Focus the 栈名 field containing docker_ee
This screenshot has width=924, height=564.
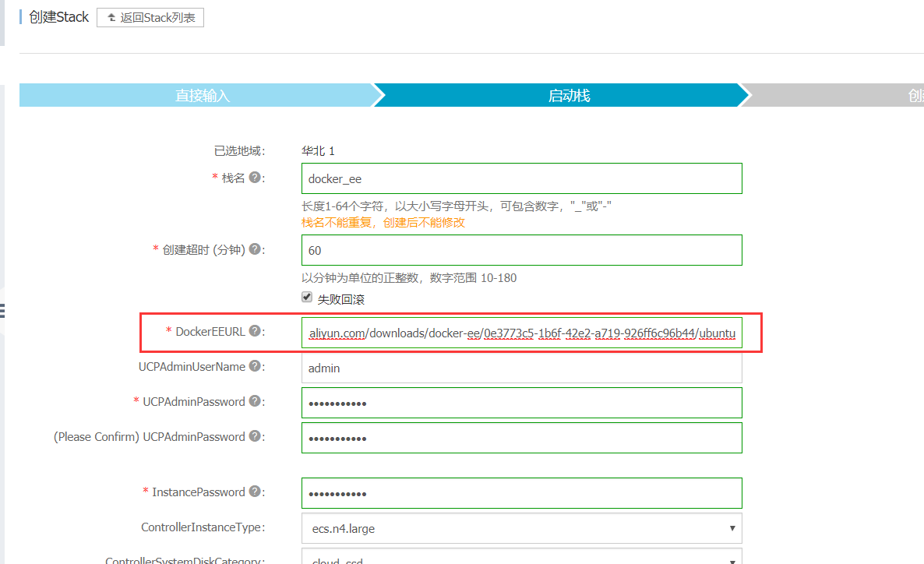521,178
